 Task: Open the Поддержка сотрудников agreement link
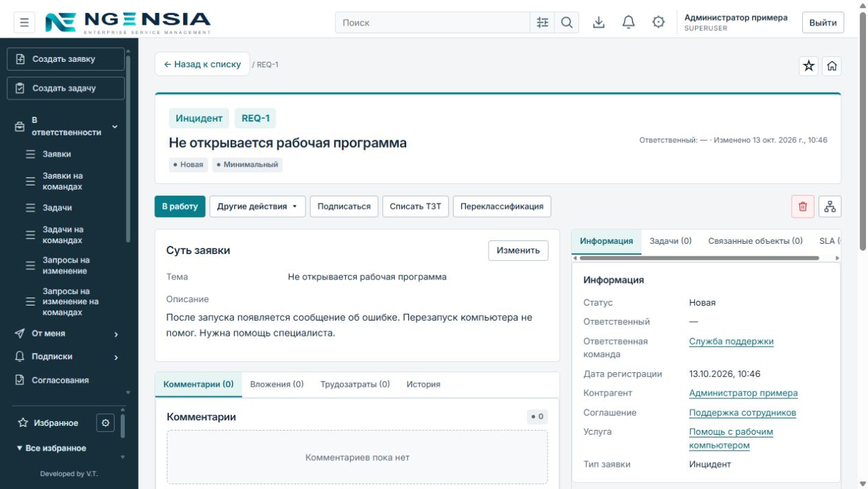(x=742, y=413)
